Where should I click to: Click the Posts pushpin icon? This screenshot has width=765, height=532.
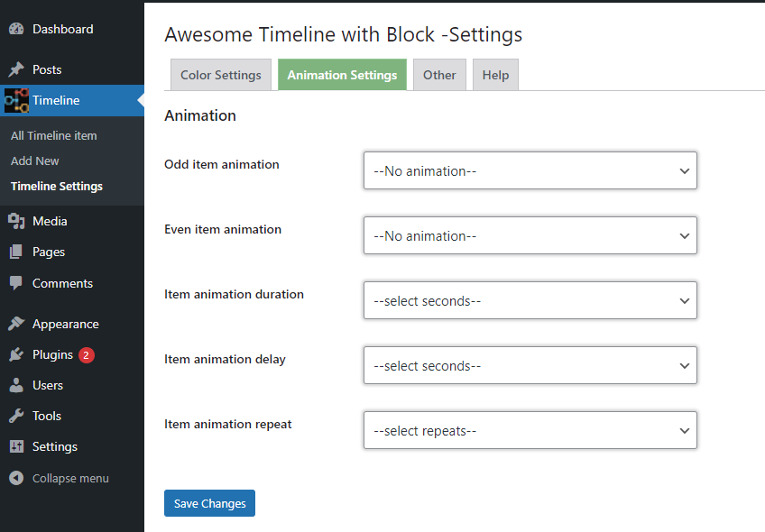pyautogui.click(x=16, y=69)
